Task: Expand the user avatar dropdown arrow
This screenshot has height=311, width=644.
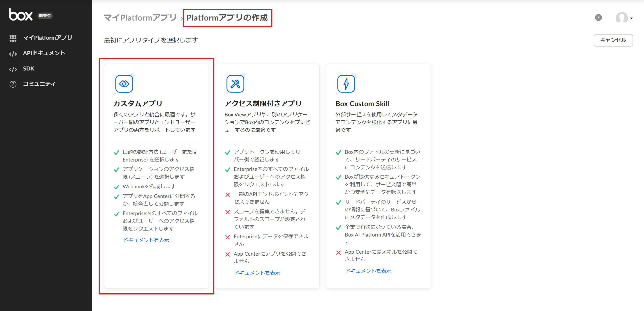Action: coord(631,18)
